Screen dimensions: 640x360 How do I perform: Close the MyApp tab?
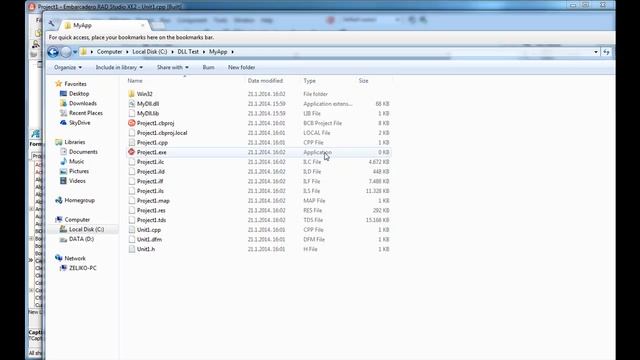pyautogui.click(x=142, y=25)
